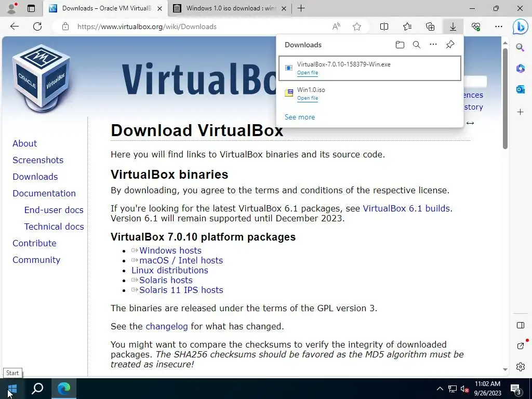Open More options in Downloads panel

[x=433, y=45]
